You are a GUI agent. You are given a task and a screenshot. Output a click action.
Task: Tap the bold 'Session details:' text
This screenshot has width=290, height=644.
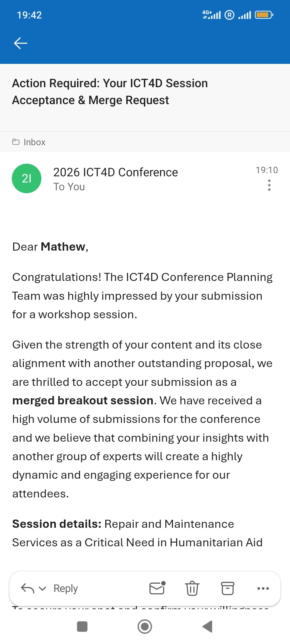[57, 524]
